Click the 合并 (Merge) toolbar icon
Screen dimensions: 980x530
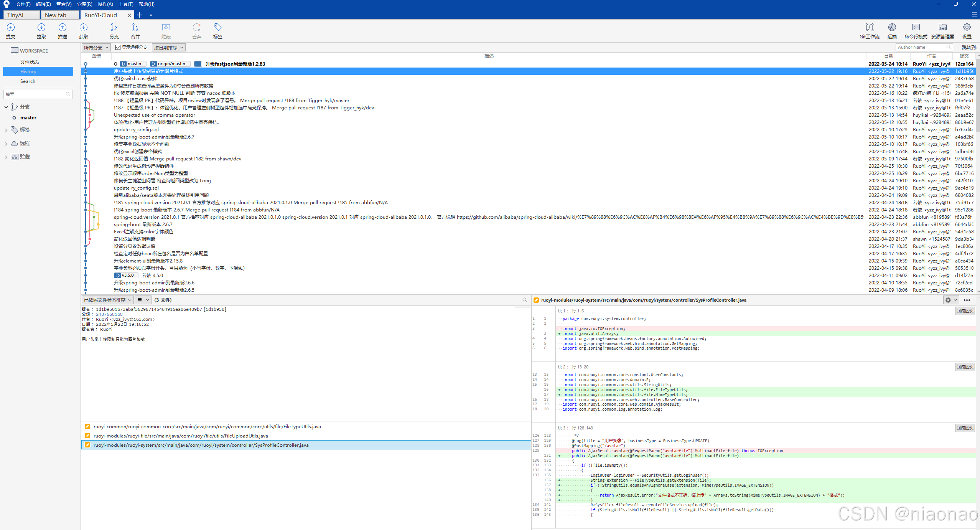(x=135, y=28)
